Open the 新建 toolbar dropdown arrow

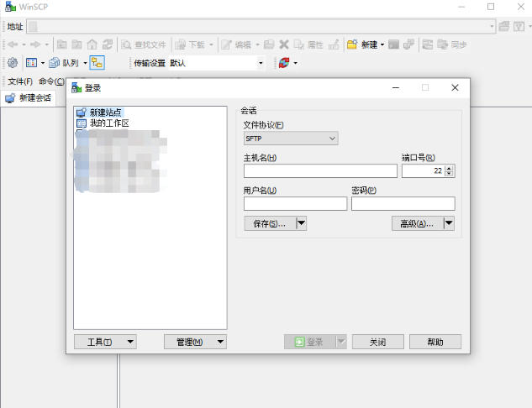(382, 44)
